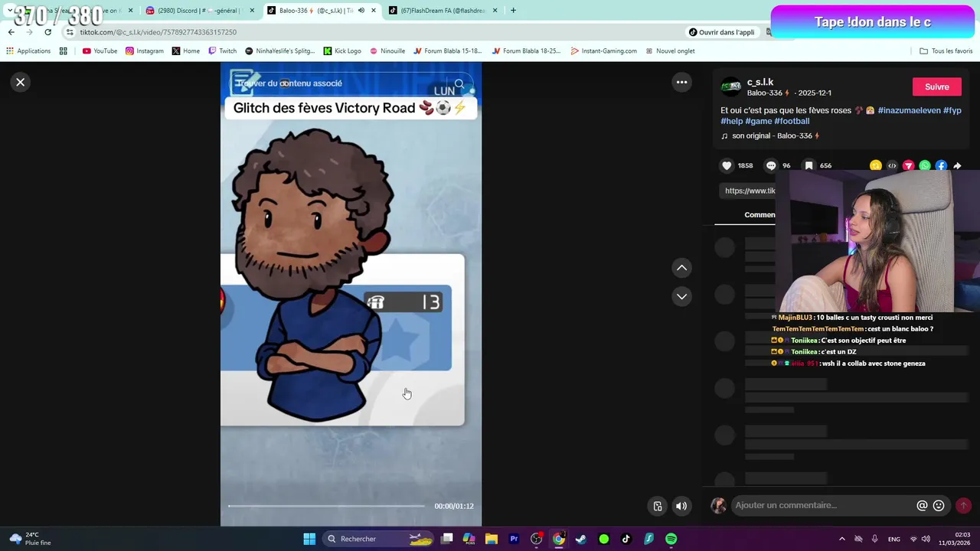Open the YouTube bookmark

tap(100, 51)
